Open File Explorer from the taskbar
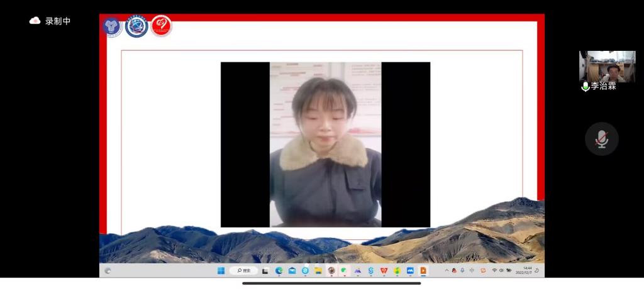 [318, 271]
